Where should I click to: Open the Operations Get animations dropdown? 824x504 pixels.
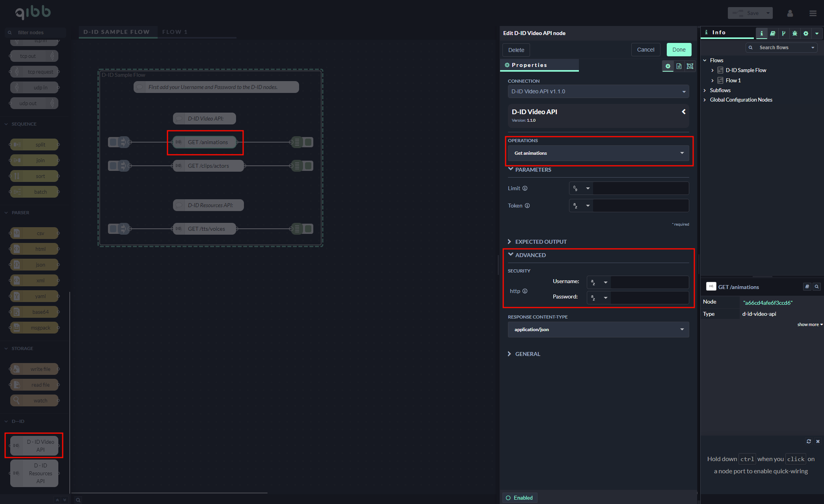point(598,153)
